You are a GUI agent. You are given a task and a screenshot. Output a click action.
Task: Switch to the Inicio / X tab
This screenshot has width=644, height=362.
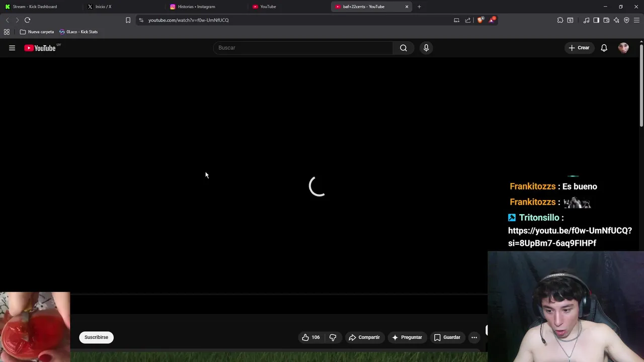123,7
